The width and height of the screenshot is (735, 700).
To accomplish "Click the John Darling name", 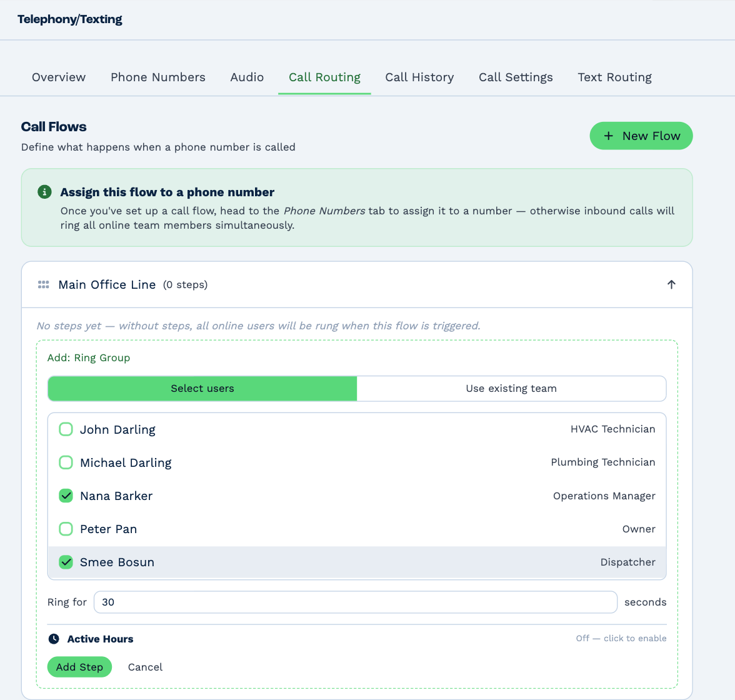I will pos(117,429).
